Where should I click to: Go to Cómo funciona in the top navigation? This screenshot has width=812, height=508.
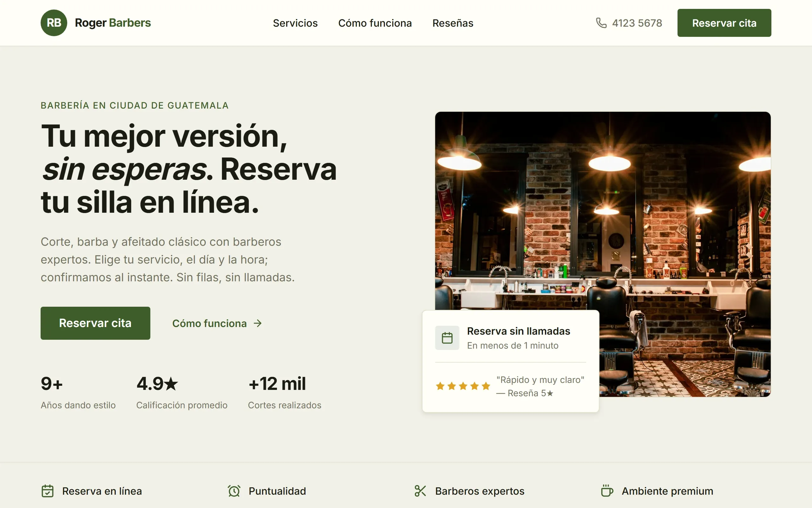coord(375,23)
